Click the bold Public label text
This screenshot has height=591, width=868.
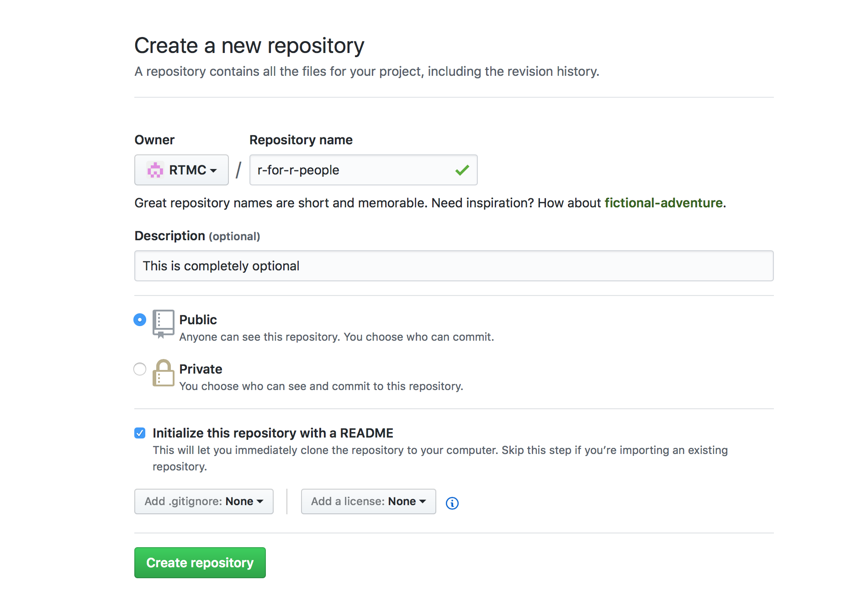click(x=198, y=320)
